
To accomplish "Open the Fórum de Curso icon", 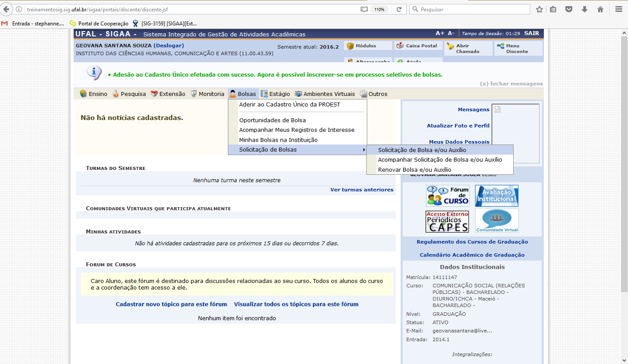I will pos(447,196).
